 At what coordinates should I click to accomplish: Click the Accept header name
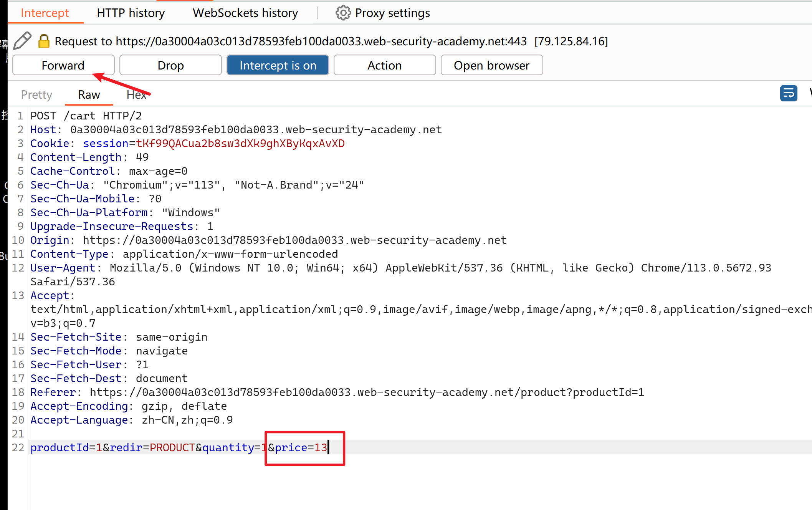[50, 295]
